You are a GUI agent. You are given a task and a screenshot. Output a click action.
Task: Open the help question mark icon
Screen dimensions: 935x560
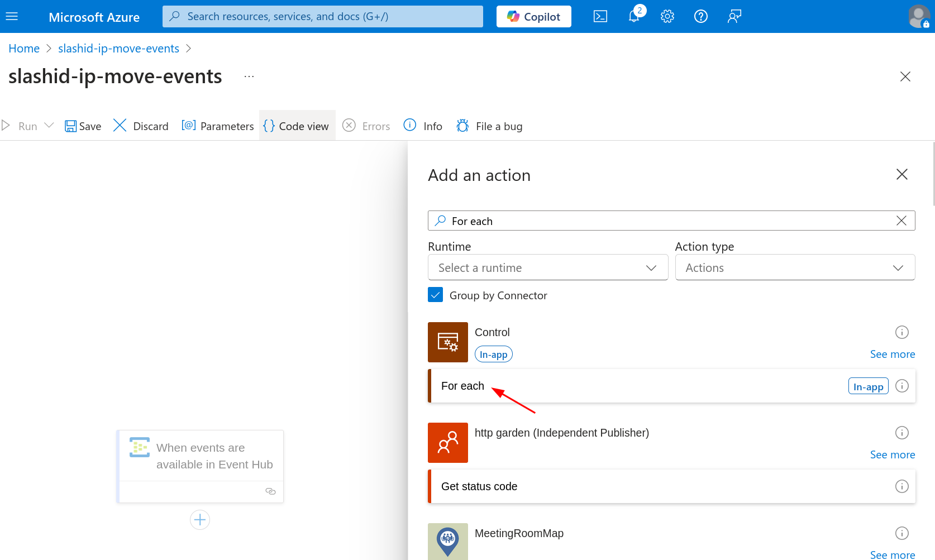click(x=701, y=17)
